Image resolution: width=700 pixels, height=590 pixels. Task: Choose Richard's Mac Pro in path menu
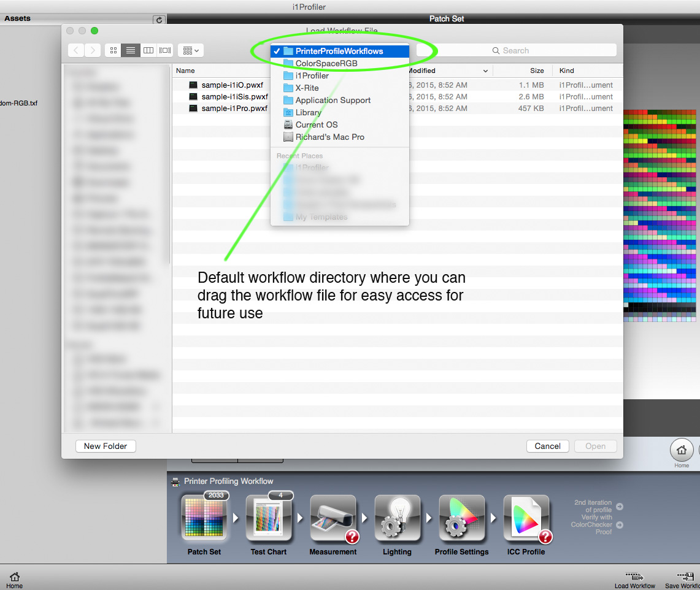click(340, 137)
